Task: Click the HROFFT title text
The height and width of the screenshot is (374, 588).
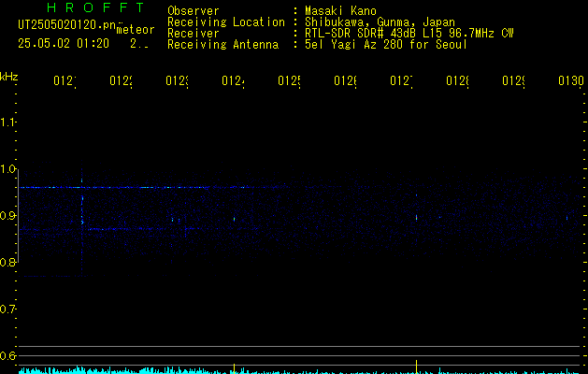Action: (x=95, y=7)
